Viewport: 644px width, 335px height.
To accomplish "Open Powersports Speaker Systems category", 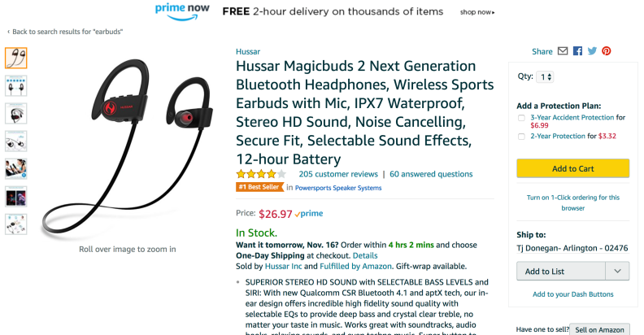I will (x=338, y=188).
